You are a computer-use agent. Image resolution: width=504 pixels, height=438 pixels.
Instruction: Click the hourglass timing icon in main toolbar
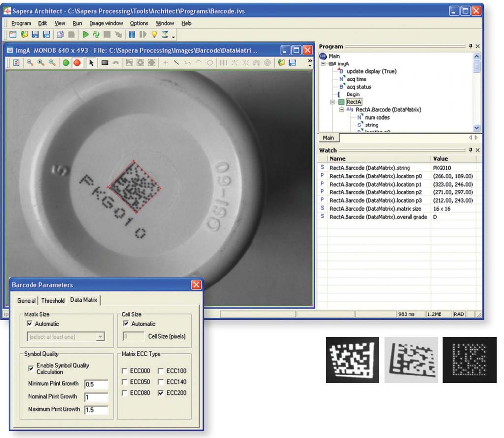(x=165, y=34)
